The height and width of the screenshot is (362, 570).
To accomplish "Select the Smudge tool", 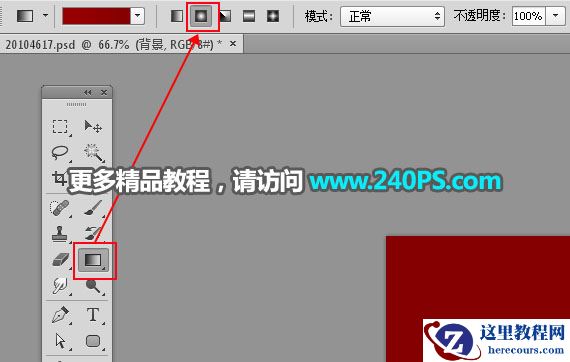I will pyautogui.click(x=60, y=286).
